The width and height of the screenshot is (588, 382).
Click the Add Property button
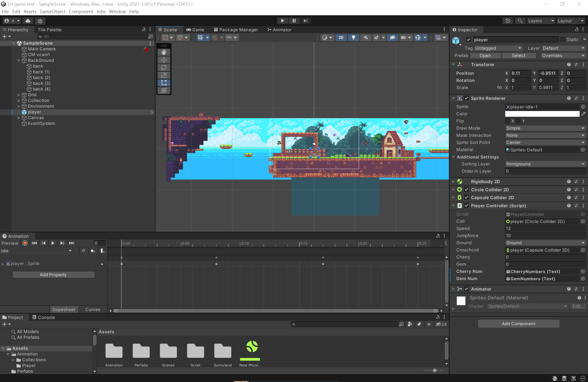[53, 275]
